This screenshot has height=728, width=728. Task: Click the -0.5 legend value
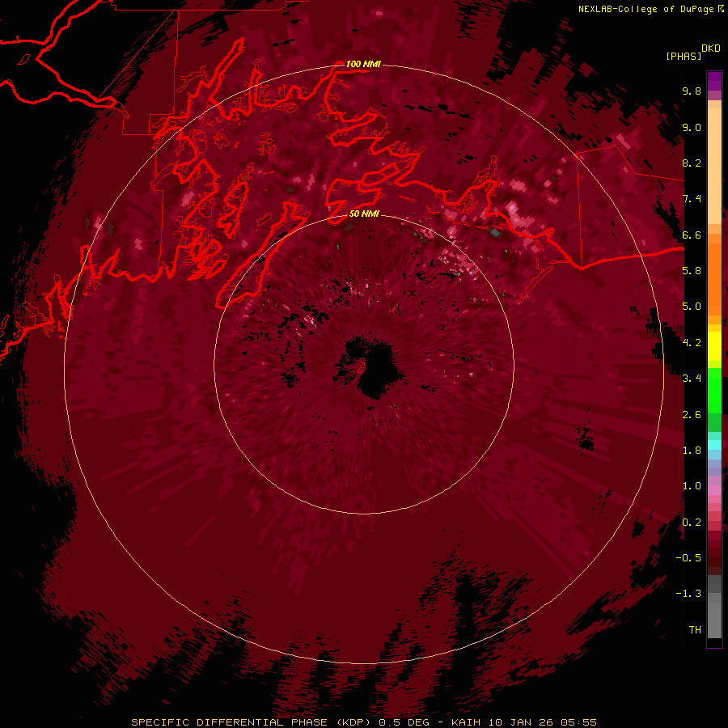[688, 558]
